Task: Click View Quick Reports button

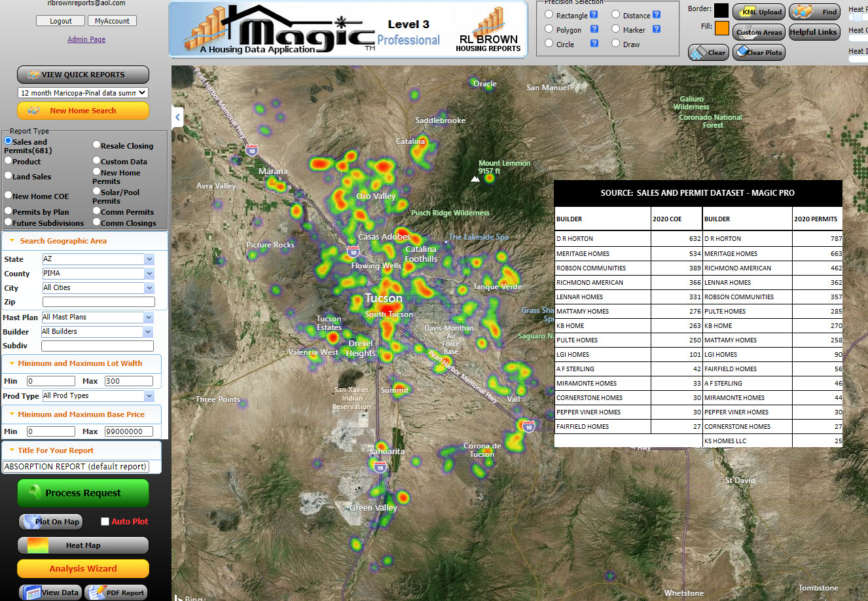Action: tap(83, 75)
